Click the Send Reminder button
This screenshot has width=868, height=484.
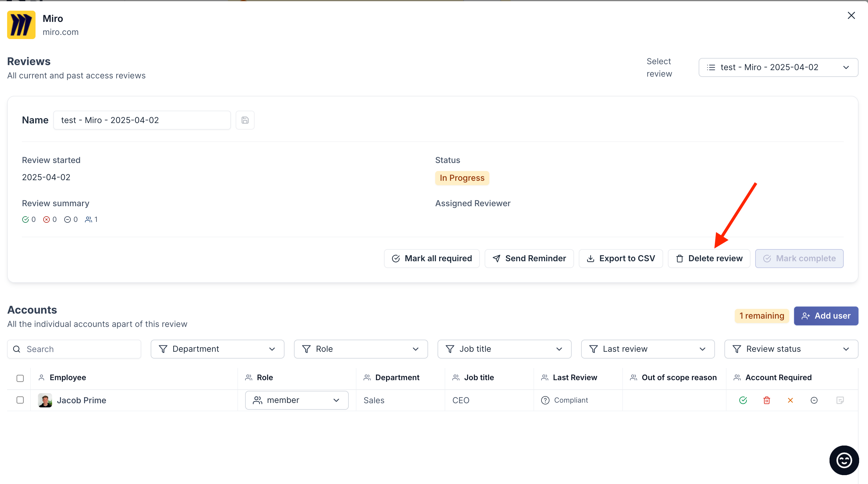[x=529, y=258]
